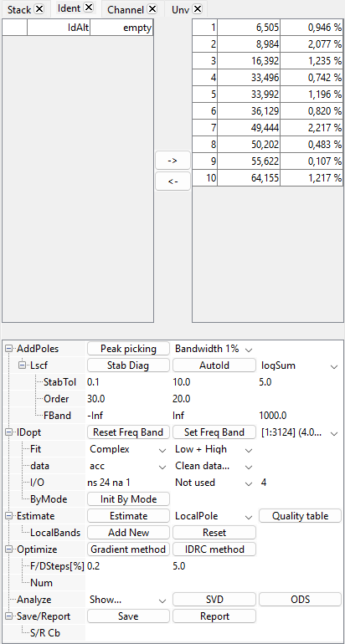The image size is (345, 644).
Task: Close the Ident tab via X icon
Action: (x=89, y=8)
